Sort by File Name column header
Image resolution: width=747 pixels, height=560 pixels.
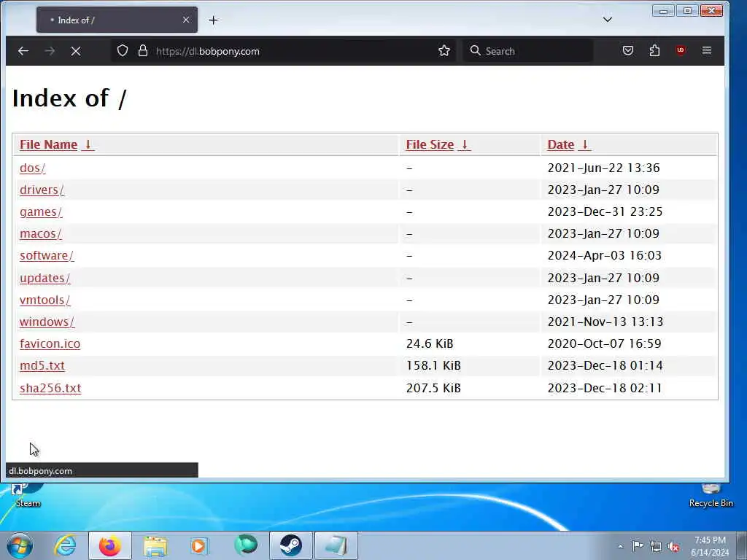point(57,145)
